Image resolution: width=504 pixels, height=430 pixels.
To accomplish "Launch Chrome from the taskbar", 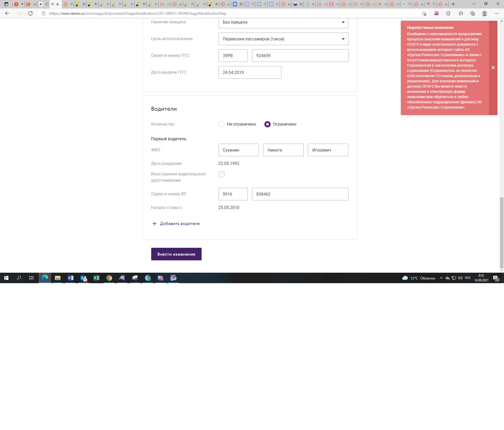I will pyautogui.click(x=109, y=278).
